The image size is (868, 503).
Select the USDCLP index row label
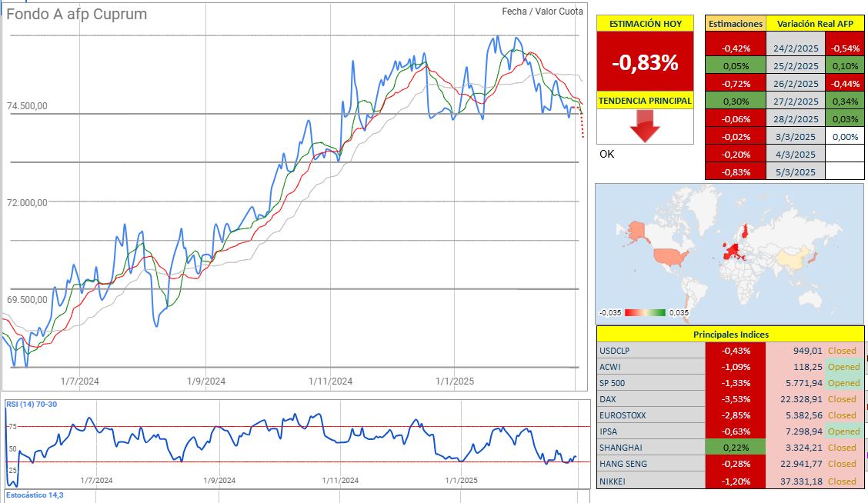650,351
